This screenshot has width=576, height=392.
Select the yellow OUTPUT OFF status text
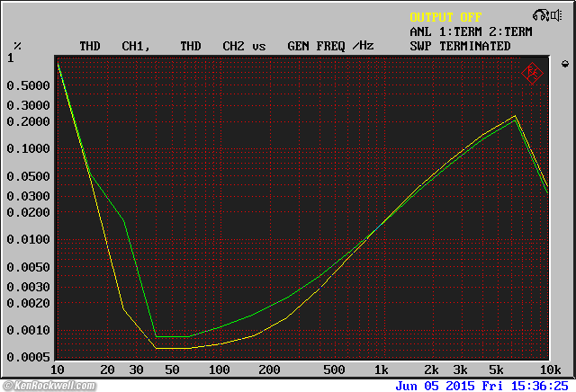pyautogui.click(x=445, y=17)
